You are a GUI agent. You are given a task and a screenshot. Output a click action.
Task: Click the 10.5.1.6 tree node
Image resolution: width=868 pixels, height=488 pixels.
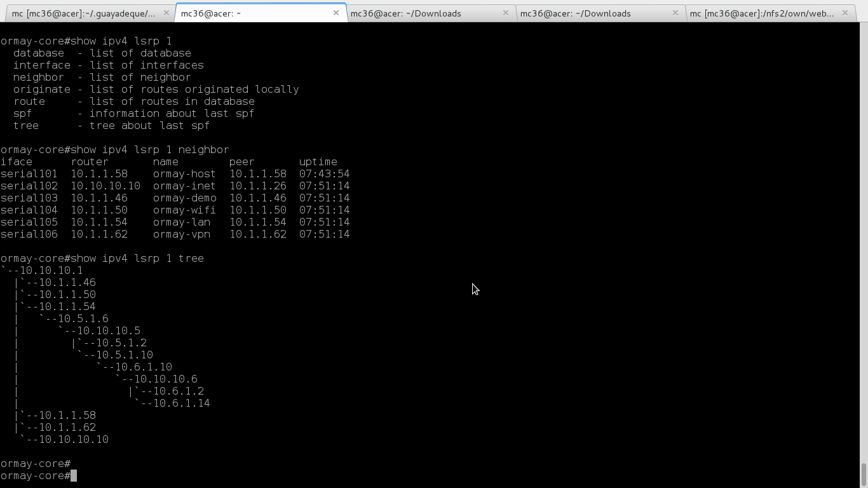(x=83, y=319)
